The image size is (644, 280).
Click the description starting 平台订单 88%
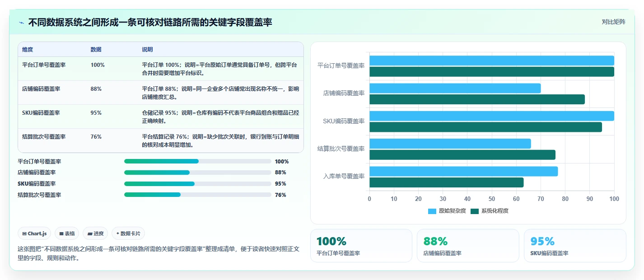220,93
